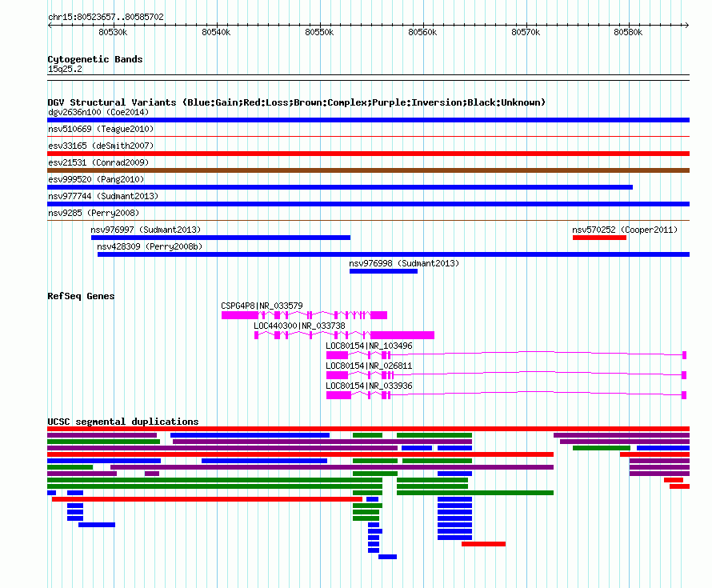The image size is (712, 588).
Task: Select nsv977744 (Sudmant2013) label
Action: pos(103,196)
